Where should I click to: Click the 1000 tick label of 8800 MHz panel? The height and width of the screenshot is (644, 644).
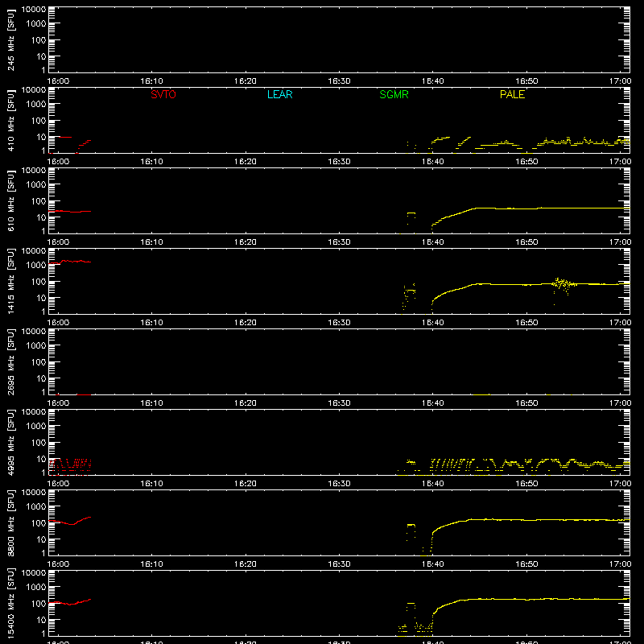point(36,507)
